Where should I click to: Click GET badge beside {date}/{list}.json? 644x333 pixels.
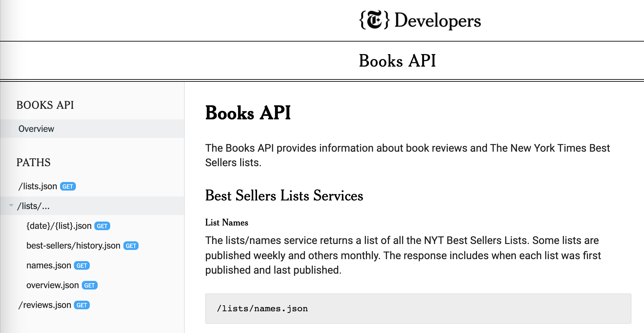102,226
